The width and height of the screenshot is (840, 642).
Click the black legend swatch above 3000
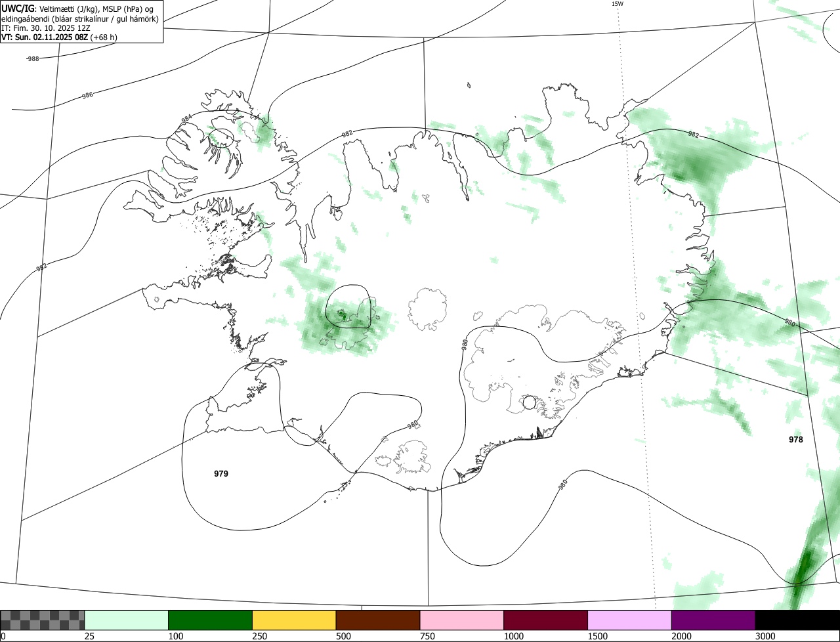coord(797,620)
